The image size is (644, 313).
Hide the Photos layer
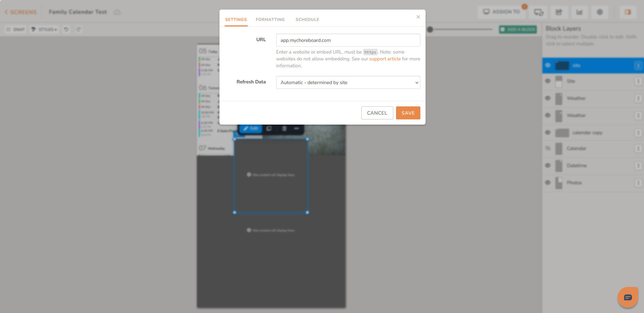point(548,183)
